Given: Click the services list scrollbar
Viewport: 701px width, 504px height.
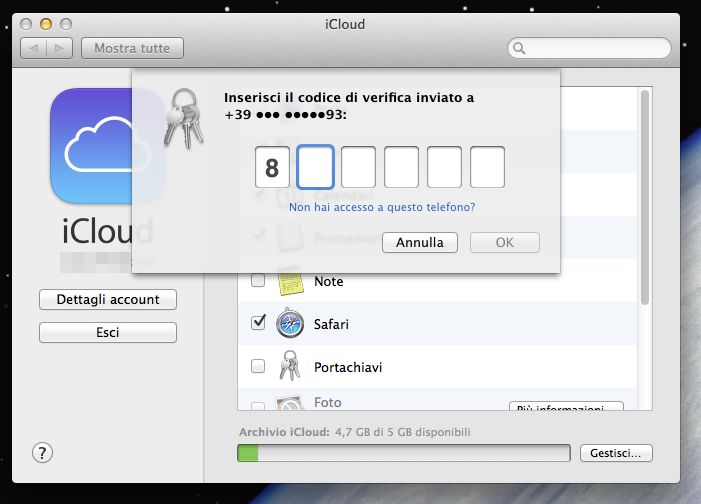Looking at the screenshot, I should click(x=645, y=197).
